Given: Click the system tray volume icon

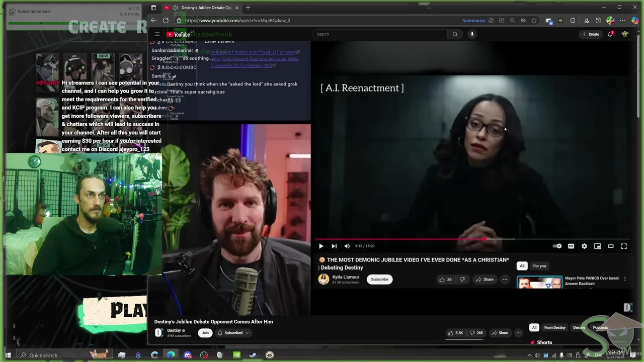Looking at the screenshot, I should (538, 355).
